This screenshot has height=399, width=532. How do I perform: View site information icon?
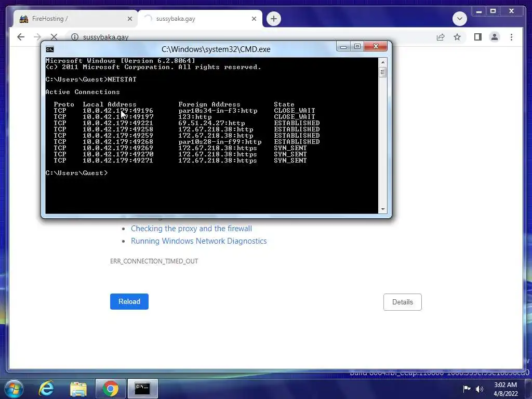pos(75,37)
